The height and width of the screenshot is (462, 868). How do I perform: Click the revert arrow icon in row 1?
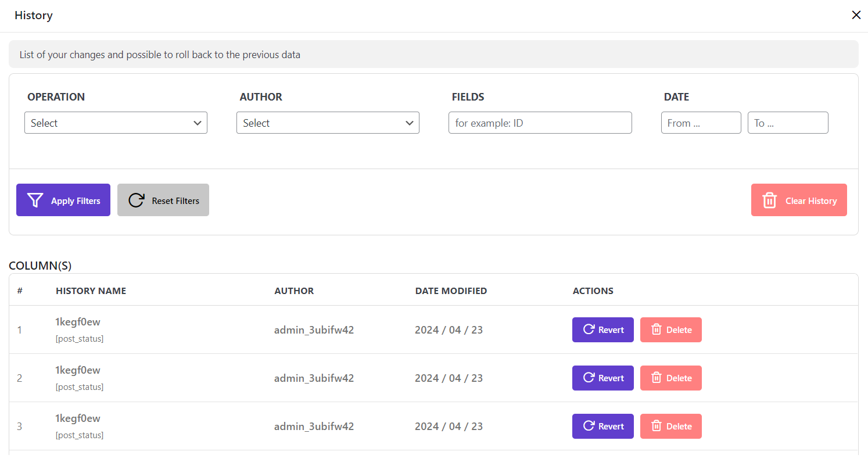click(x=588, y=330)
